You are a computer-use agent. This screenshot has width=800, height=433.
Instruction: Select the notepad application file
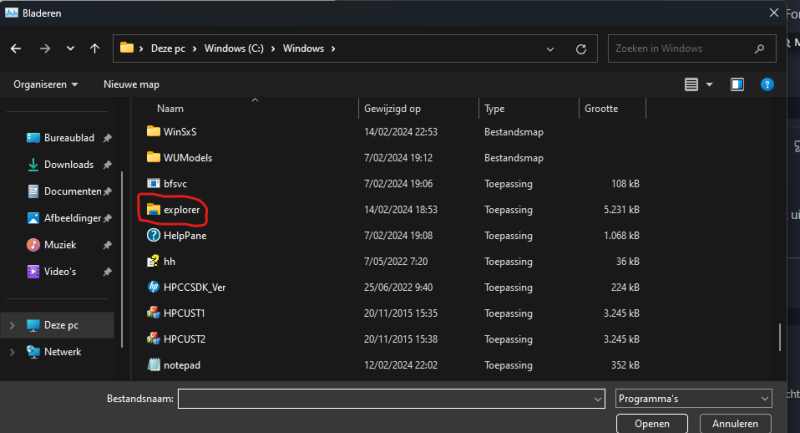point(181,365)
